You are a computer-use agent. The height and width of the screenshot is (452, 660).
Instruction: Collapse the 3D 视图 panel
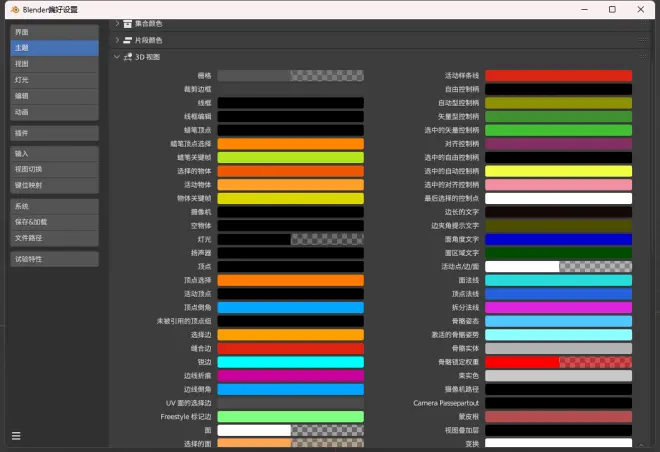[117, 56]
